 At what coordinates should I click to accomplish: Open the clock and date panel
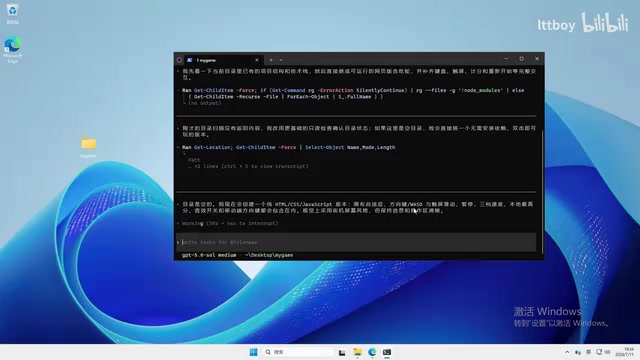[624, 352]
